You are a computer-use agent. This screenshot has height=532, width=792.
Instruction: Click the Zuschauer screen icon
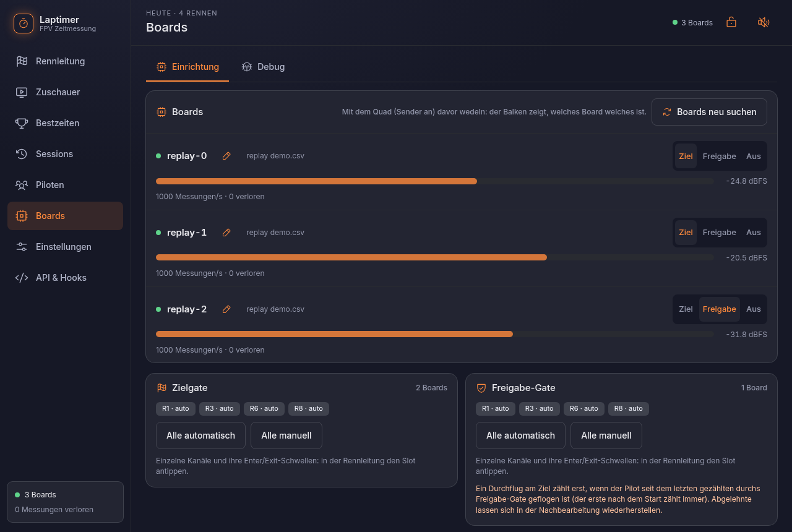[22, 92]
